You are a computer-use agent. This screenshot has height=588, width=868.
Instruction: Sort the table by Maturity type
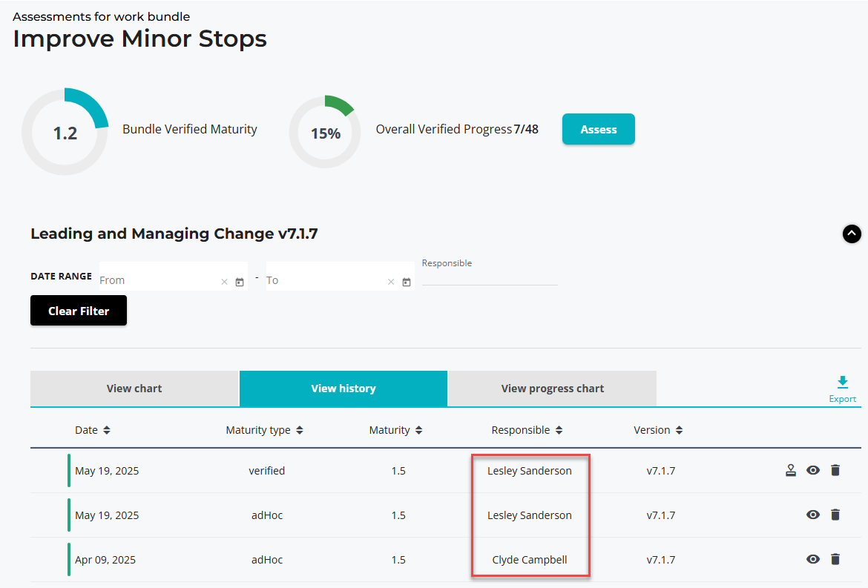(264, 430)
